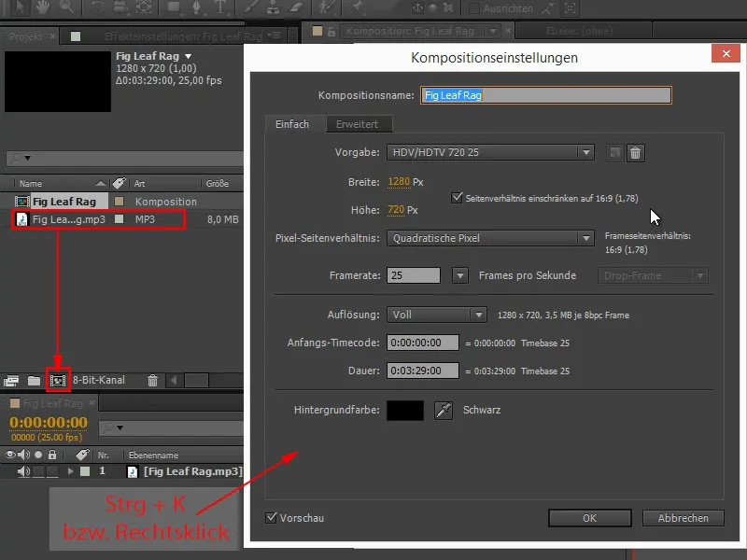Select the Brush tool
Image resolution: width=747 pixels, height=560 pixels.
coord(251,7)
